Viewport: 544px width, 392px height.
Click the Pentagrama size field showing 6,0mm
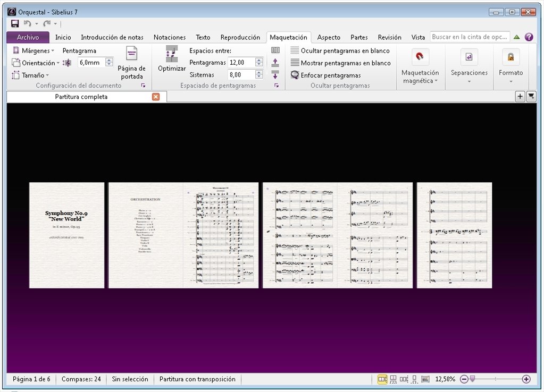92,62
